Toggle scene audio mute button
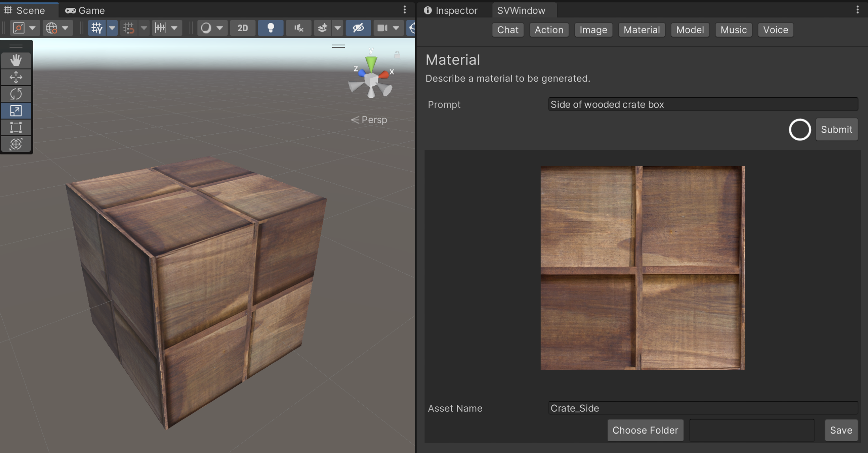This screenshot has width=868, height=453. 299,28
